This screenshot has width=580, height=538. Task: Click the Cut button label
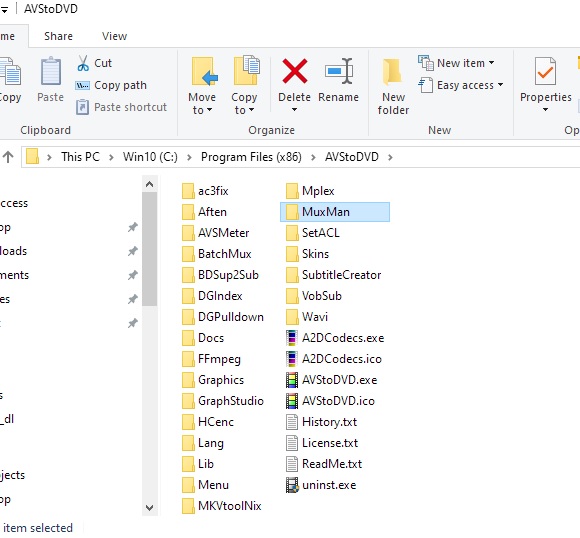[x=103, y=63]
